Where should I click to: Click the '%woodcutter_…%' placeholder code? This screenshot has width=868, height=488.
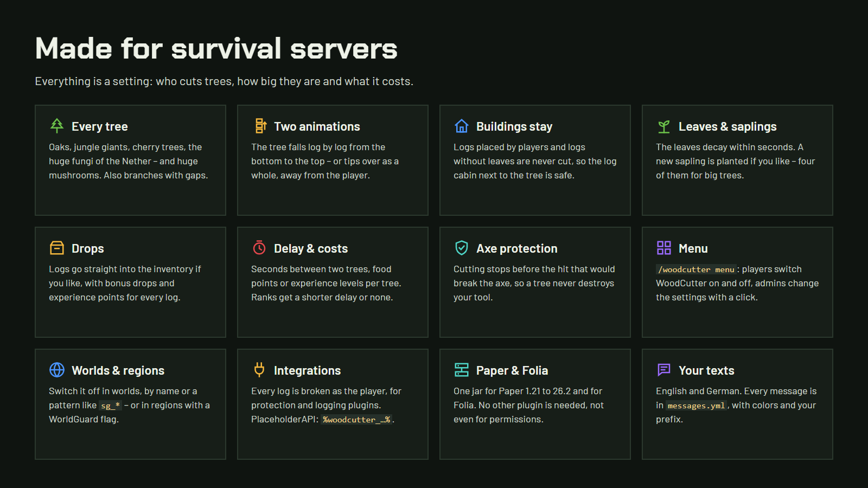click(x=356, y=420)
